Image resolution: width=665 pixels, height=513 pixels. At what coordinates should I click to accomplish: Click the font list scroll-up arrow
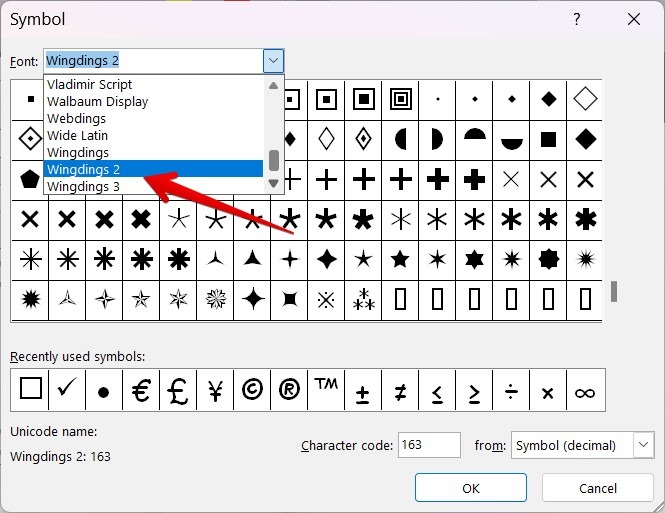(274, 85)
